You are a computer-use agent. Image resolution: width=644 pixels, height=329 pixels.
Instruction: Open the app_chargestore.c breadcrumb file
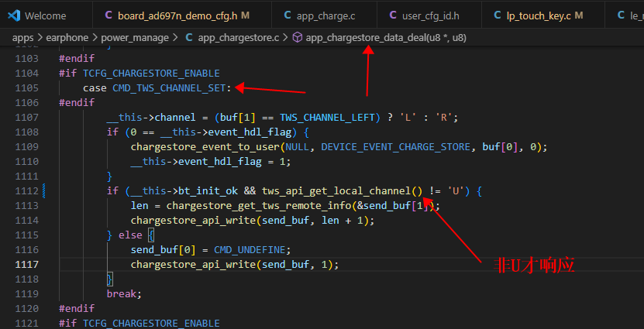[x=238, y=38]
